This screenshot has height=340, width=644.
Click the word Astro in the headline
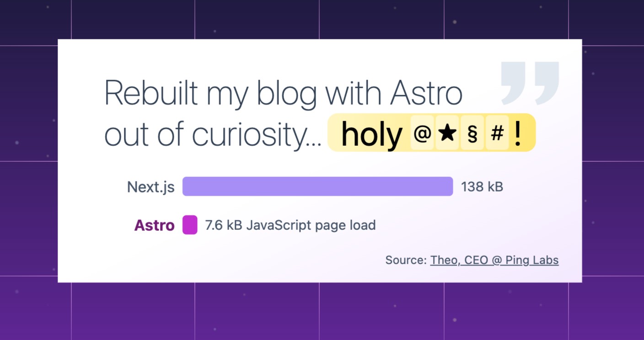click(x=426, y=93)
